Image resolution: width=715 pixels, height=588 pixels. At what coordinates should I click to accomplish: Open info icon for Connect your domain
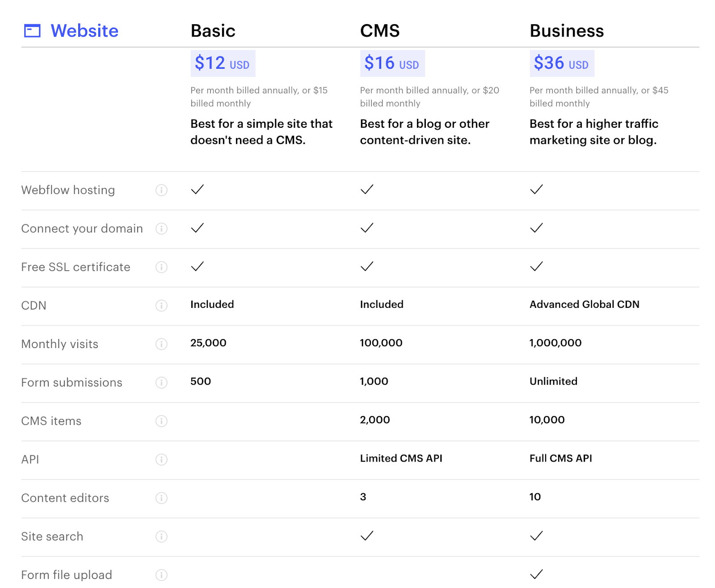click(161, 228)
